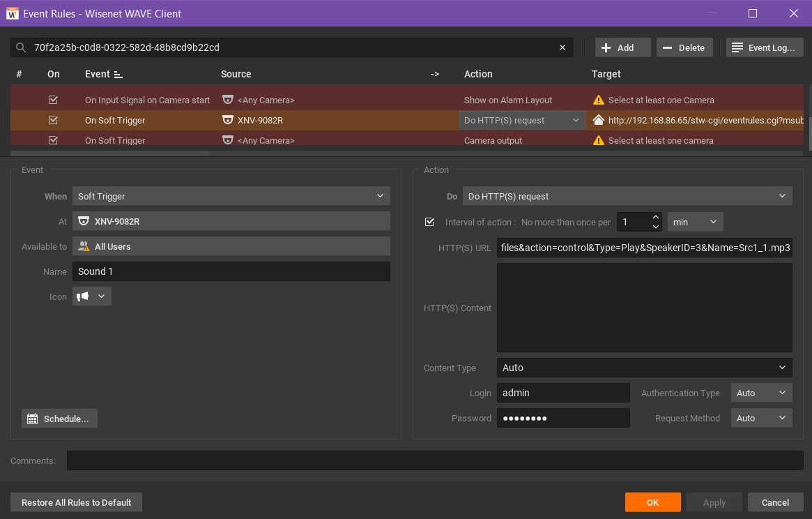Click the minus icon on Delete button
Screen dimensions: 812x519
click(x=667, y=47)
